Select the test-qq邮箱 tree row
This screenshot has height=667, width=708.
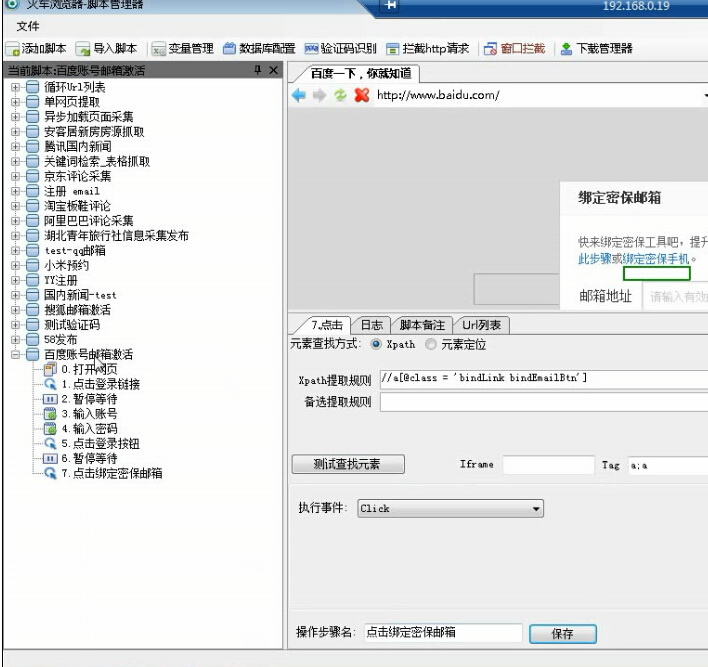(75, 251)
